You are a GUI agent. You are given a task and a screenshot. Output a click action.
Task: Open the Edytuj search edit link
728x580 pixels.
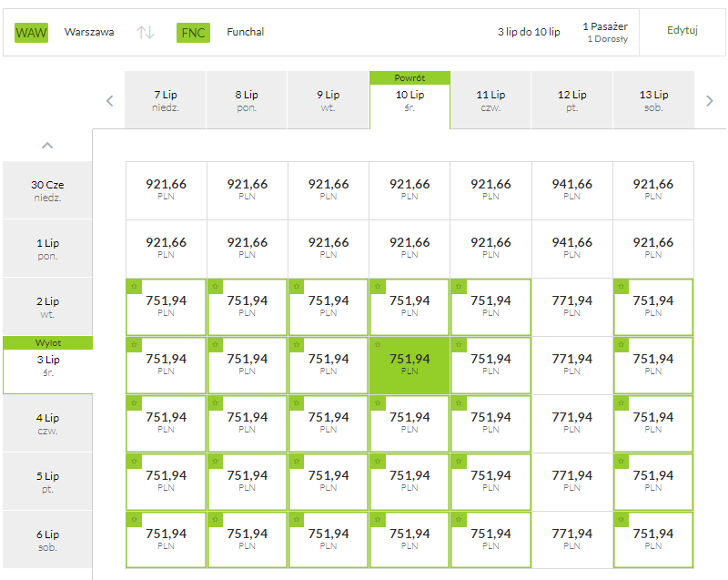tap(682, 30)
